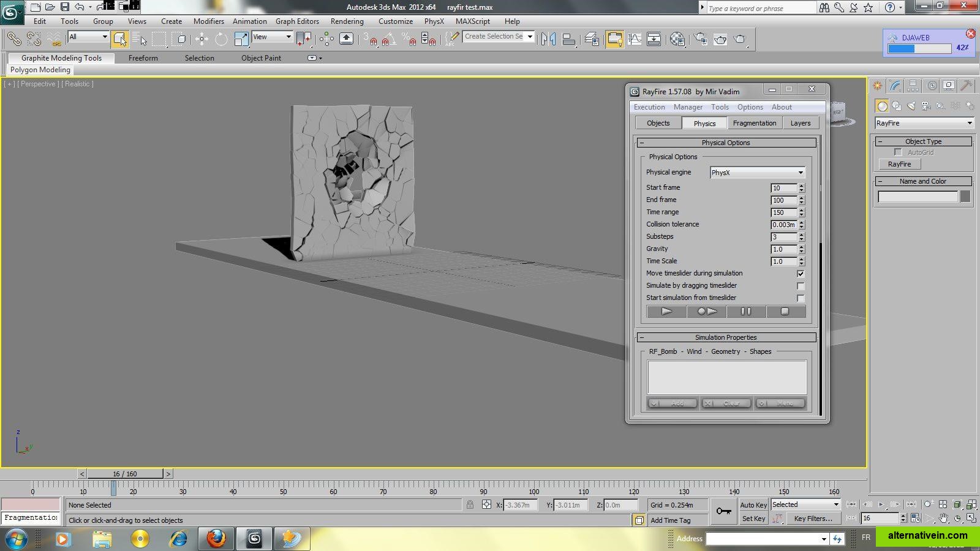Open Render Setup icon
This screenshot has height=551, width=980.
pyautogui.click(x=701, y=39)
